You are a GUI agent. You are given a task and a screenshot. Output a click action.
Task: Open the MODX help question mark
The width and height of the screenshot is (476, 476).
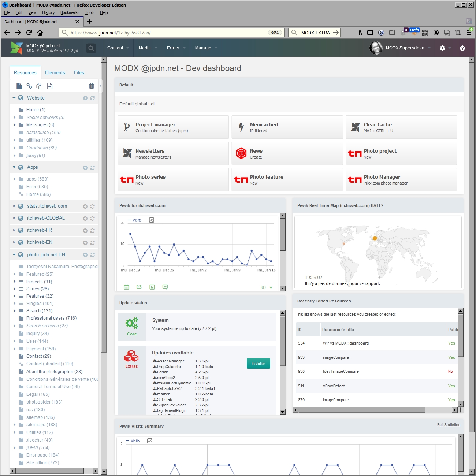pyautogui.click(x=462, y=48)
